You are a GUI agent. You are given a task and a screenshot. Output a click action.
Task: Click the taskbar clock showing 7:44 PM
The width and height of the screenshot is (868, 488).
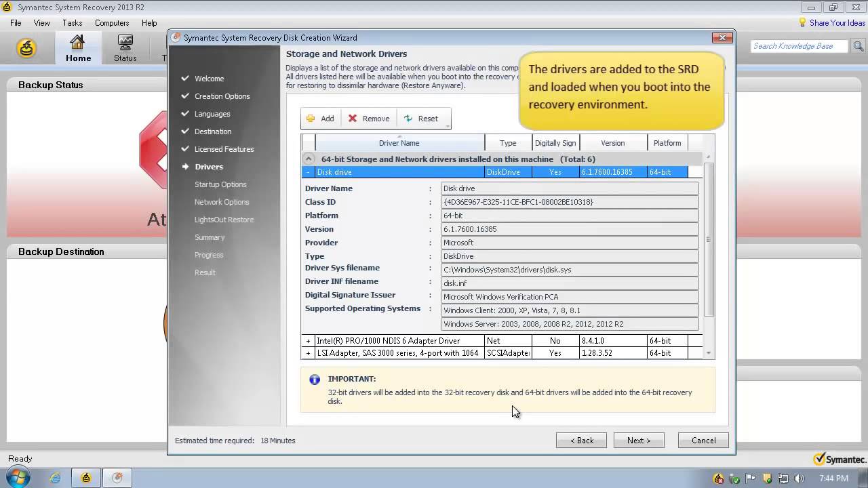(834, 479)
